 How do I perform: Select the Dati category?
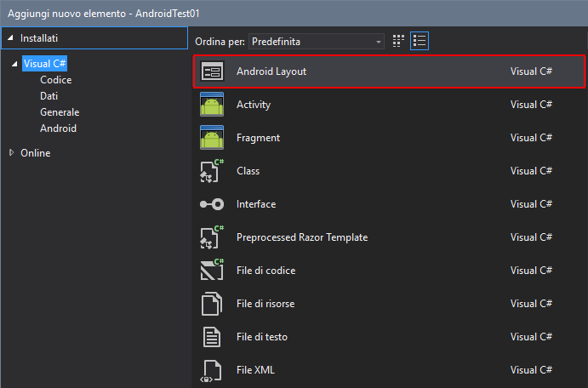pyautogui.click(x=49, y=96)
